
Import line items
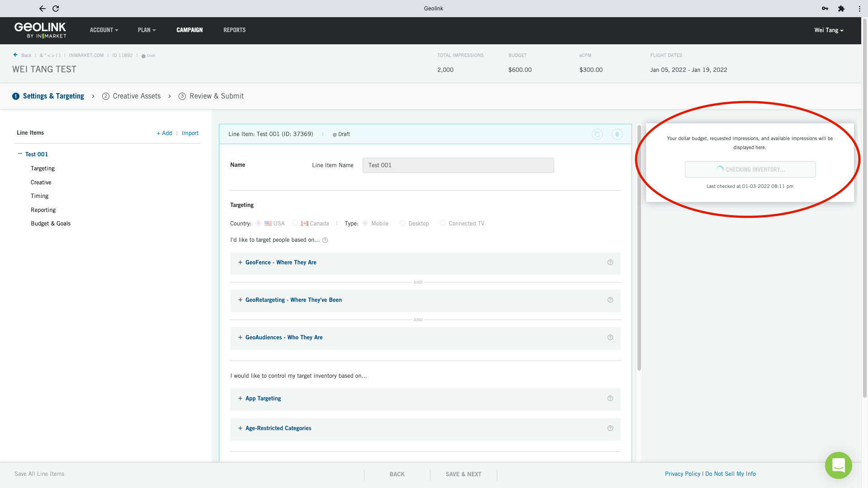(x=190, y=133)
